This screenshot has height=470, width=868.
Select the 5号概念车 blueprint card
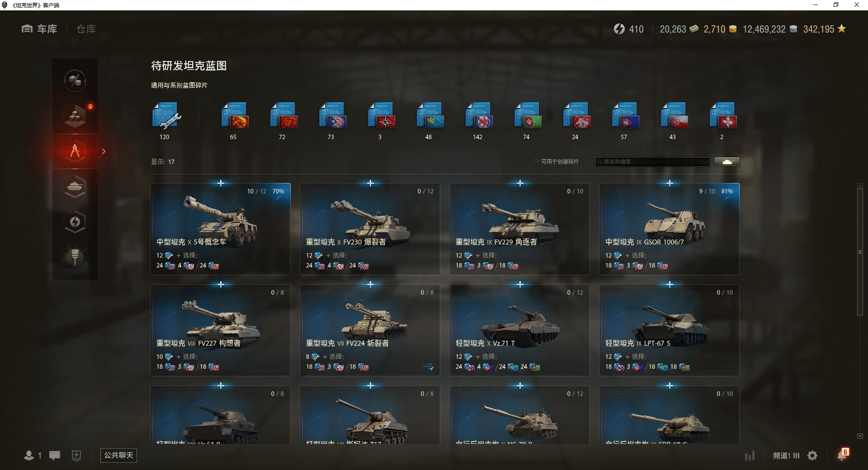tap(221, 229)
